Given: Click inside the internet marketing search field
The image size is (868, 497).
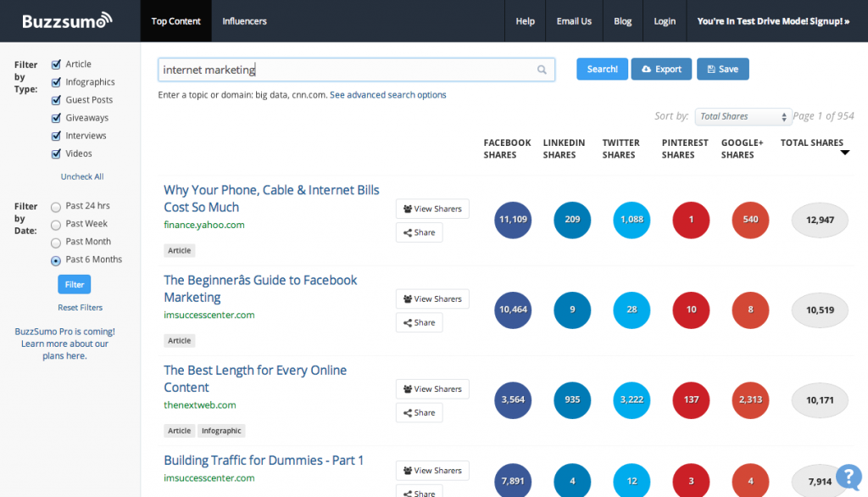Looking at the screenshot, I should click(348, 70).
